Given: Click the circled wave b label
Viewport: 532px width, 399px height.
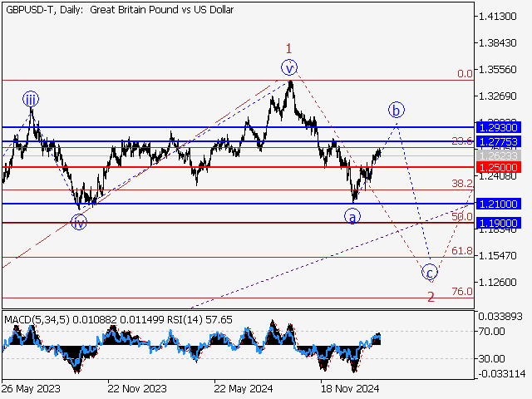Looking at the screenshot, I should pos(397,109).
